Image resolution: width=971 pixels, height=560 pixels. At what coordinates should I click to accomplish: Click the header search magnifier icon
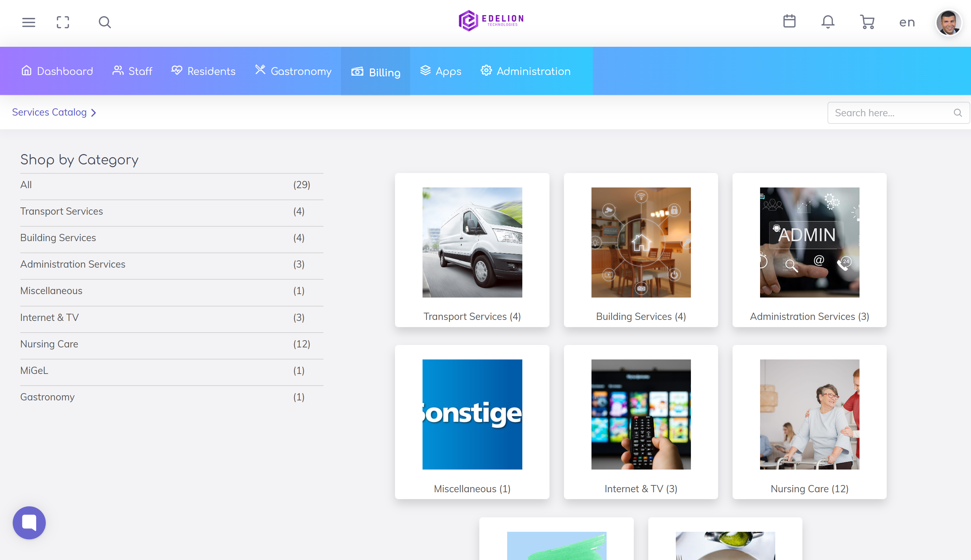click(x=105, y=22)
